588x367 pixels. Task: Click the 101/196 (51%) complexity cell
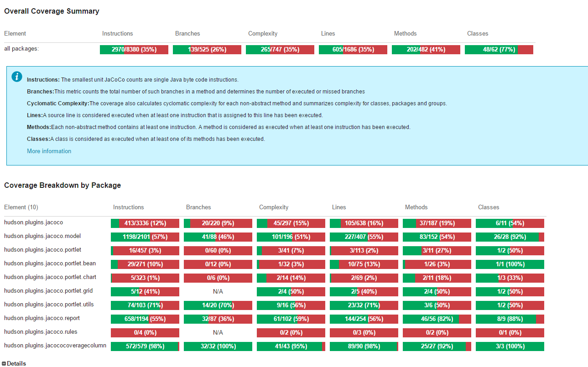291,237
